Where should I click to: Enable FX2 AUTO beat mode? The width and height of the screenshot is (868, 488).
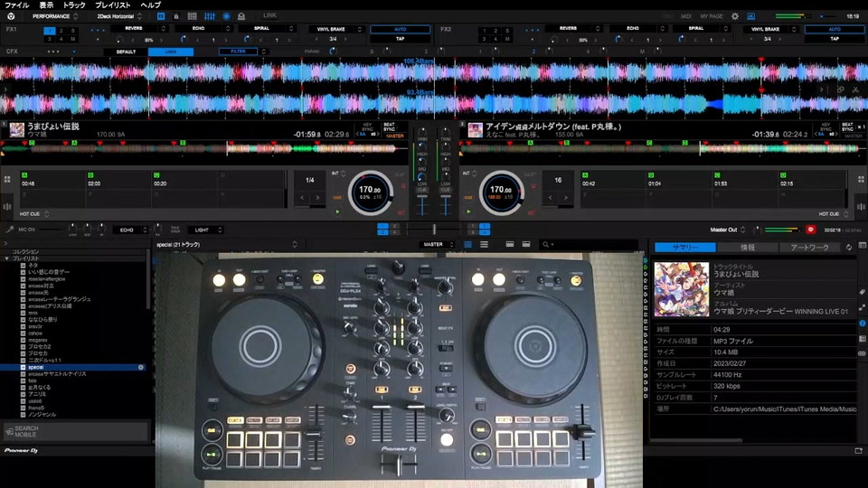835,29
